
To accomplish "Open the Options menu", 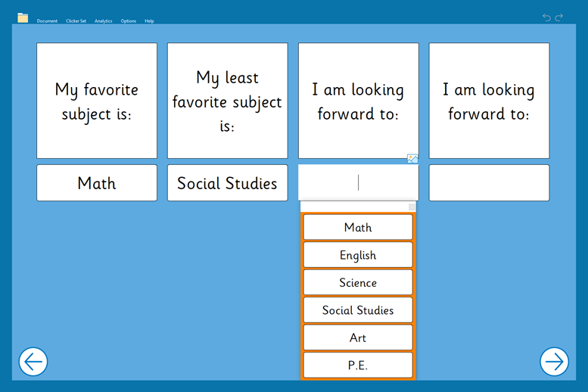I will coord(129,21).
